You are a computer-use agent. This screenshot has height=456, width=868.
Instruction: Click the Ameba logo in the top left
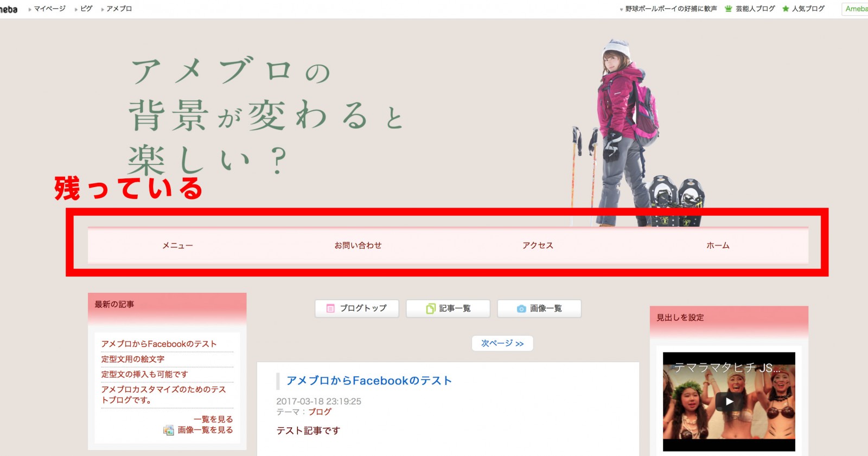pyautogui.click(x=9, y=9)
